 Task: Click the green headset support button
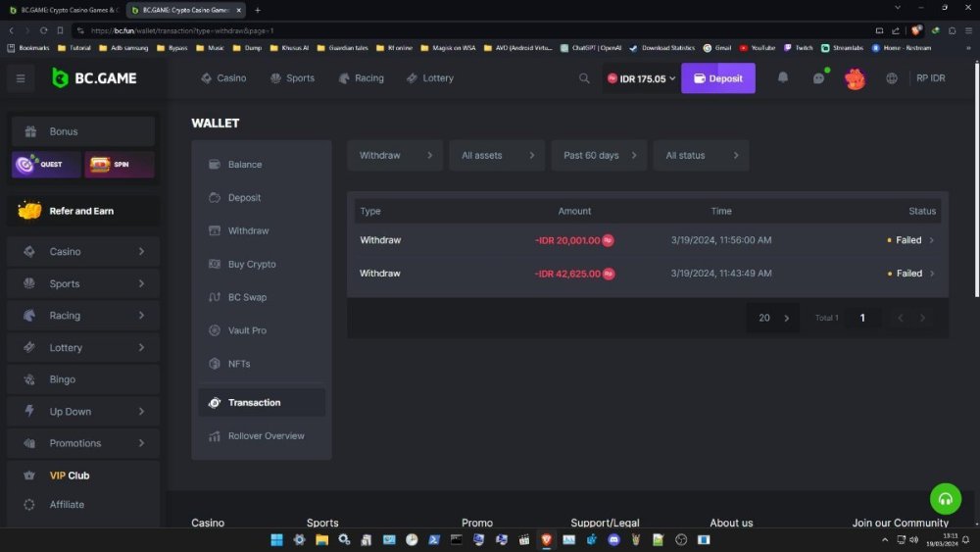point(945,499)
